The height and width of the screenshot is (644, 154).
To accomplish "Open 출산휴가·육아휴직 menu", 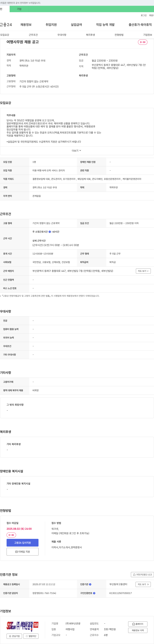I will [x=140, y=25].
